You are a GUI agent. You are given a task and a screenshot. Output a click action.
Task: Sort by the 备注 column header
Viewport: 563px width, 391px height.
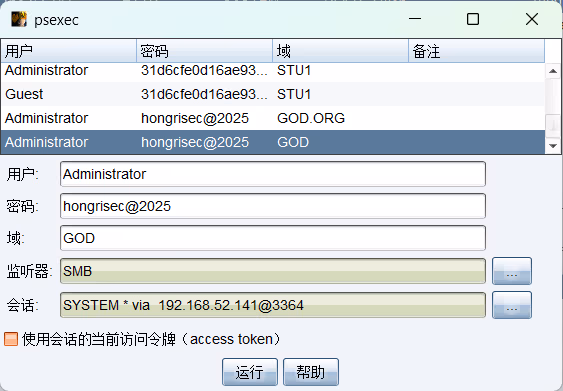[476, 51]
